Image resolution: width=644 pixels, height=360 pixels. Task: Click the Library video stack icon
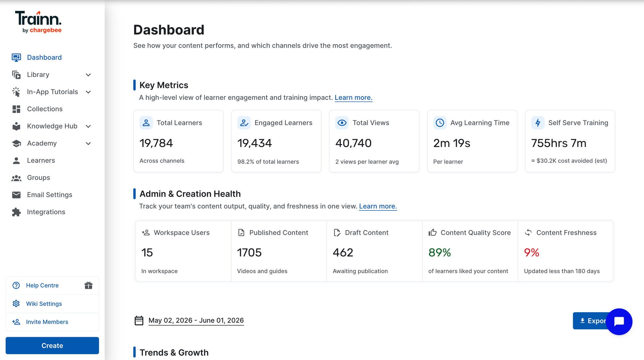(16, 75)
